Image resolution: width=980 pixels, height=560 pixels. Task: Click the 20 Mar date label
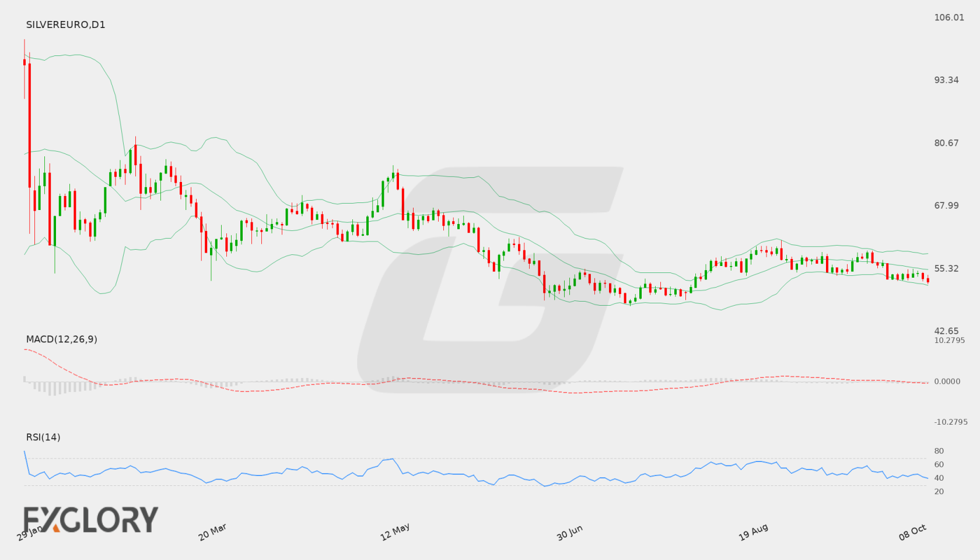(213, 532)
